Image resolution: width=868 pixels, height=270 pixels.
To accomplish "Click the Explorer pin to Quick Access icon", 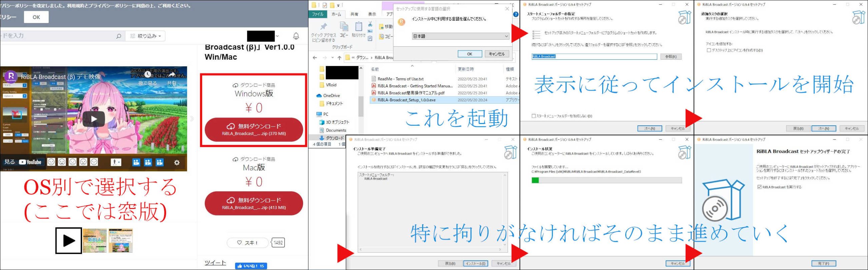I will (323, 26).
